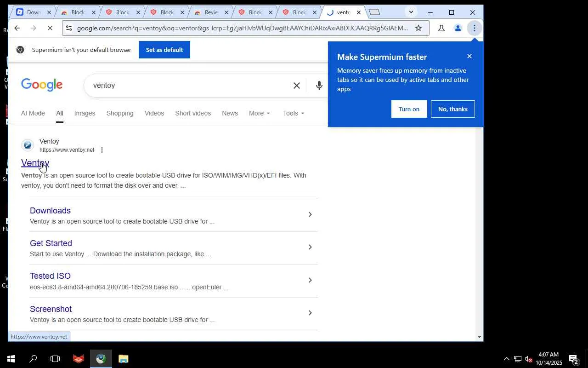Switch to Short videos results

pos(193,113)
